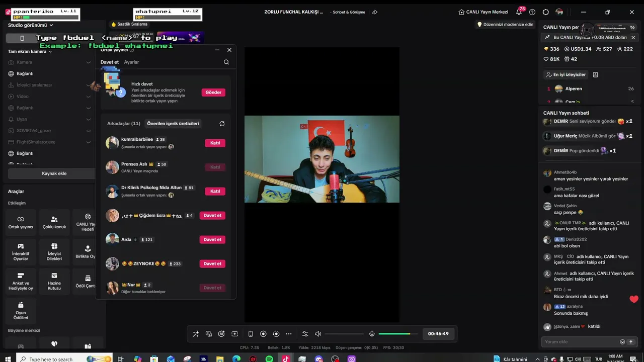This screenshot has height=362, width=644.
Task: Open the notifications bell with 75 badge
Action: (519, 12)
